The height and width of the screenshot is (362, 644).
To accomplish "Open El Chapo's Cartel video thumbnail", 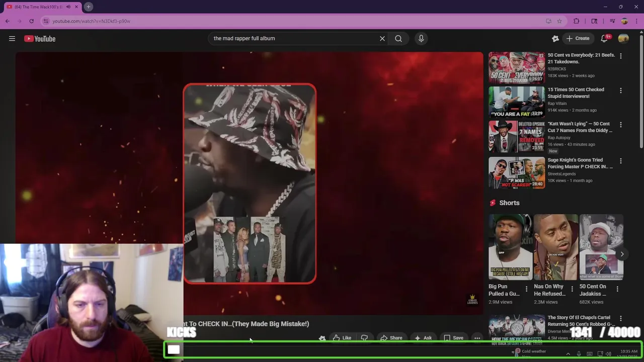I will click(517, 330).
